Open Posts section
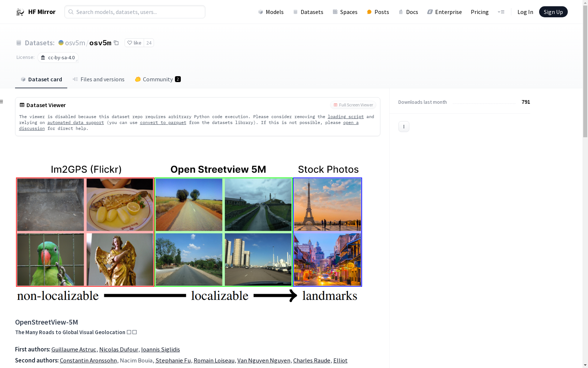The image size is (588, 368). (x=378, y=12)
